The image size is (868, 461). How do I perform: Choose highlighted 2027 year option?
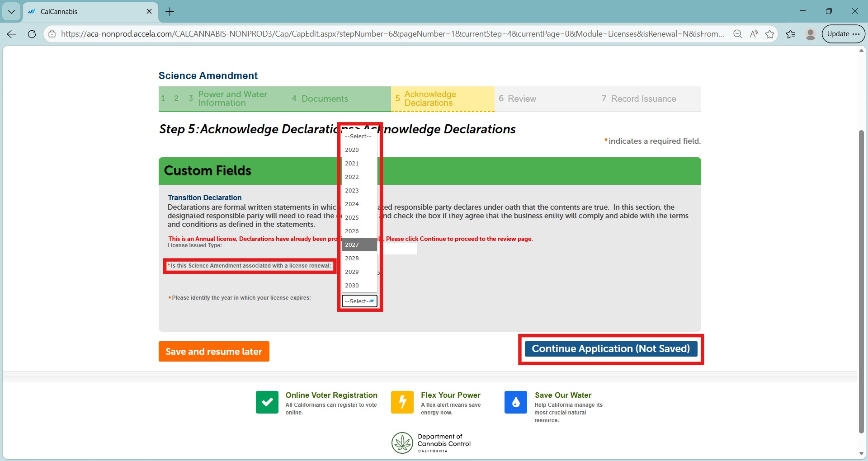tap(359, 245)
